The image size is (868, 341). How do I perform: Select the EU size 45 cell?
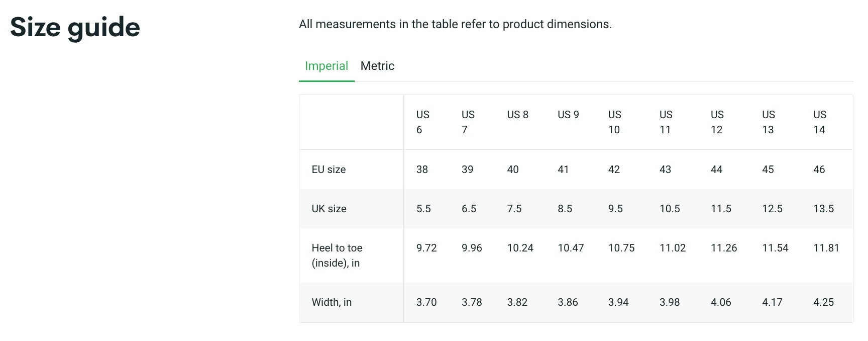click(x=768, y=169)
